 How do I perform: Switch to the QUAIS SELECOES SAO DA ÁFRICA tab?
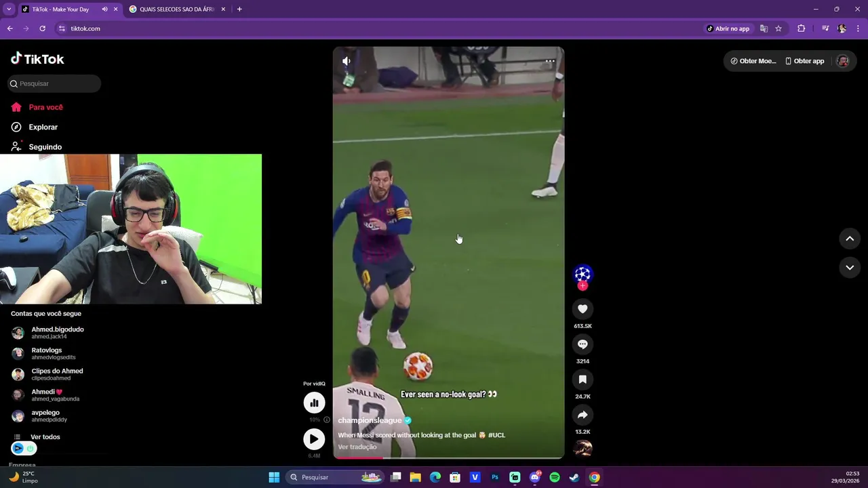click(177, 9)
